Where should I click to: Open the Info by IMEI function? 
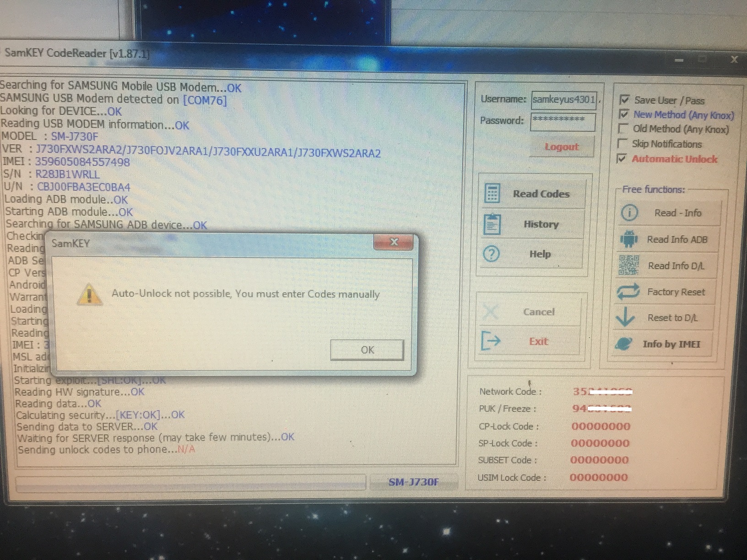[663, 344]
